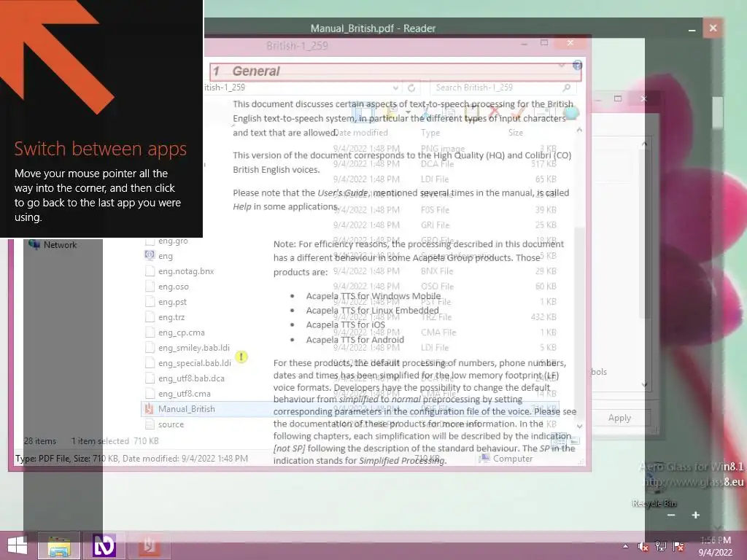The height and width of the screenshot is (560, 747).
Task: Open the network tray icon
Action: (x=661, y=547)
